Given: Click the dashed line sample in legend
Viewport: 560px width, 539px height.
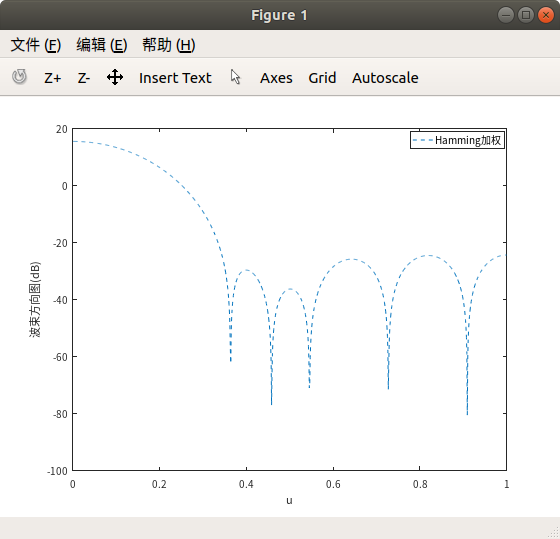Looking at the screenshot, I should pyautogui.click(x=422, y=140).
